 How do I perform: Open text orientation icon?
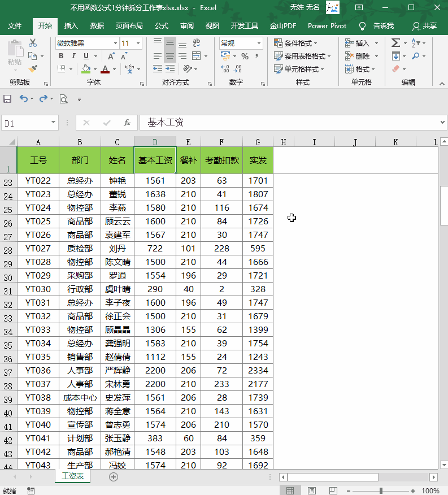[x=188, y=69]
